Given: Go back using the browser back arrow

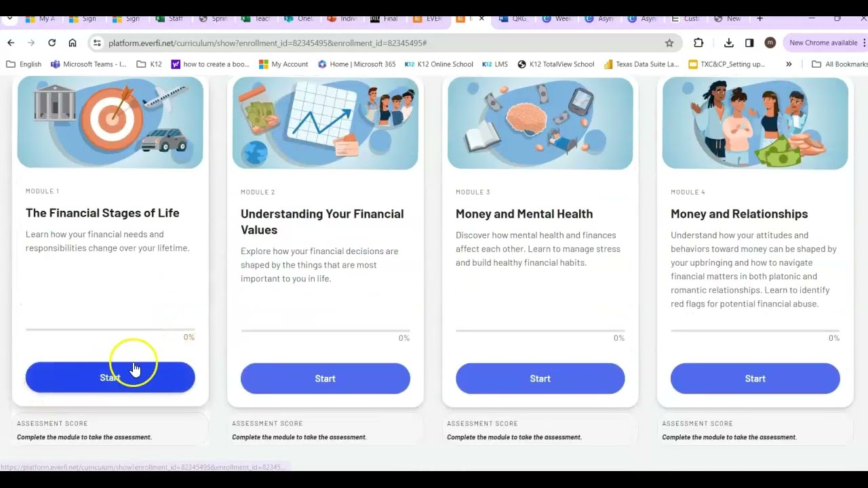Looking at the screenshot, I should click(x=11, y=43).
